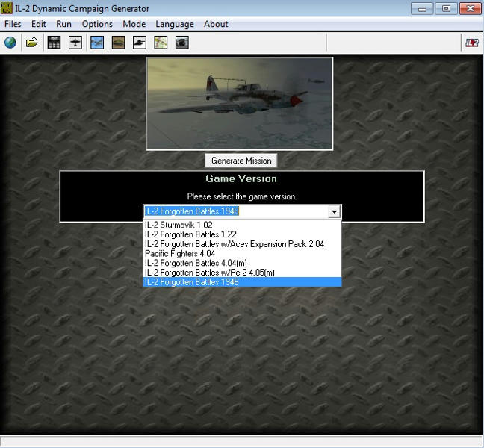The image size is (484, 448).
Task: Click the IL-2 aircraft preview image
Action: pos(240,104)
